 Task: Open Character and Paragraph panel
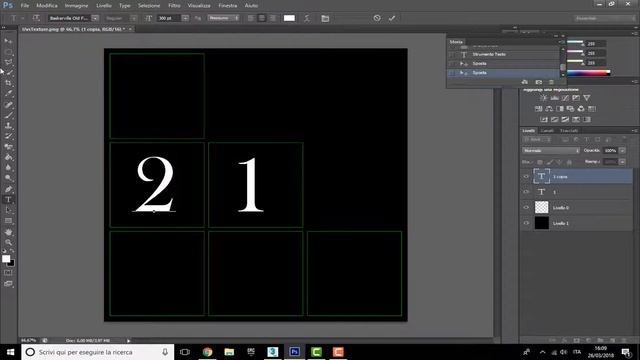pyautogui.click(x=325, y=18)
